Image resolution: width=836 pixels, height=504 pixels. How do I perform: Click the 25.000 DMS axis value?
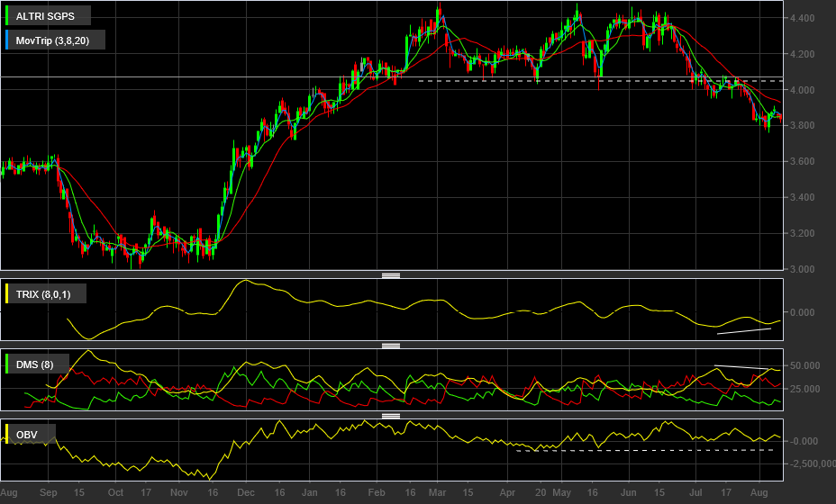[x=804, y=389]
